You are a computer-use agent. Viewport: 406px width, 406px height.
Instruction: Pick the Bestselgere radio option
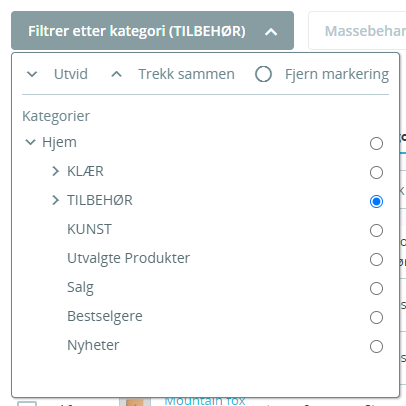pos(376,318)
